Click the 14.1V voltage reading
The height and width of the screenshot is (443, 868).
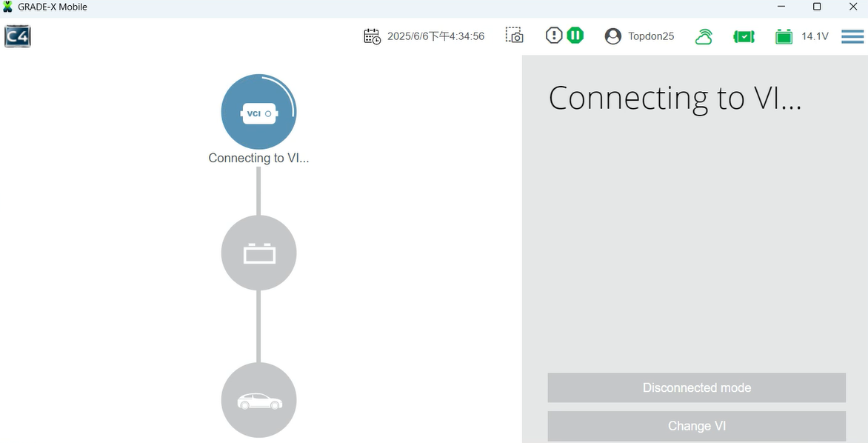coord(815,36)
